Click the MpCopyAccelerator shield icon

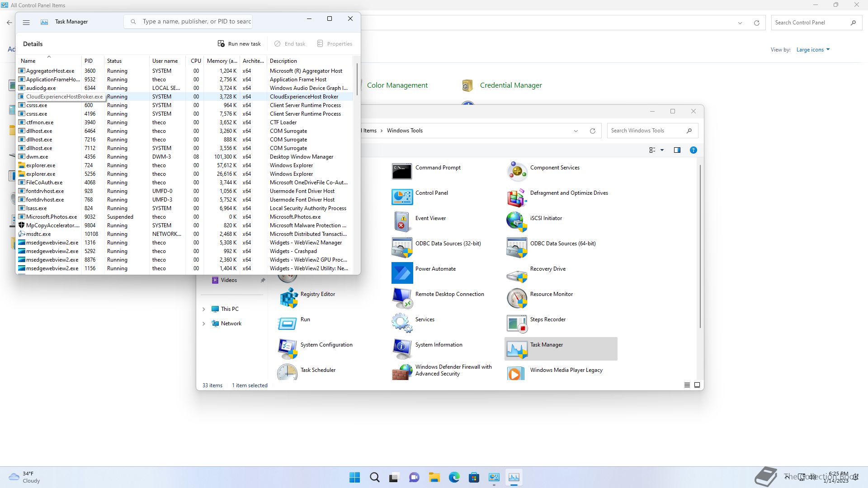pos(21,225)
